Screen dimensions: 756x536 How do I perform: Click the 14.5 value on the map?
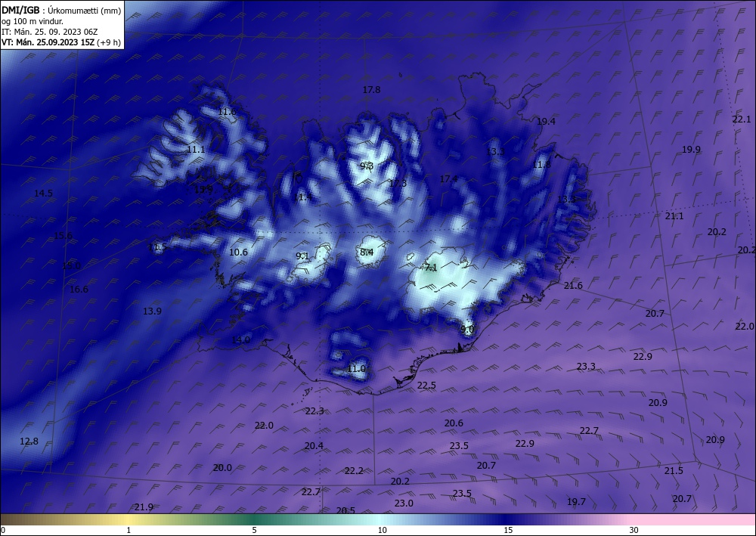click(43, 194)
